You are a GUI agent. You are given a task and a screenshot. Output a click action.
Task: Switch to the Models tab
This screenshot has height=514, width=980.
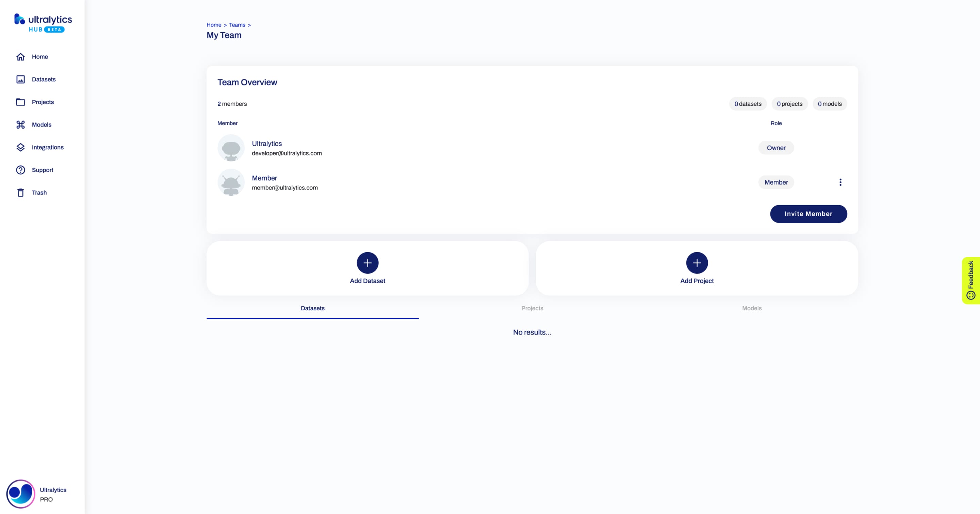[752, 308]
